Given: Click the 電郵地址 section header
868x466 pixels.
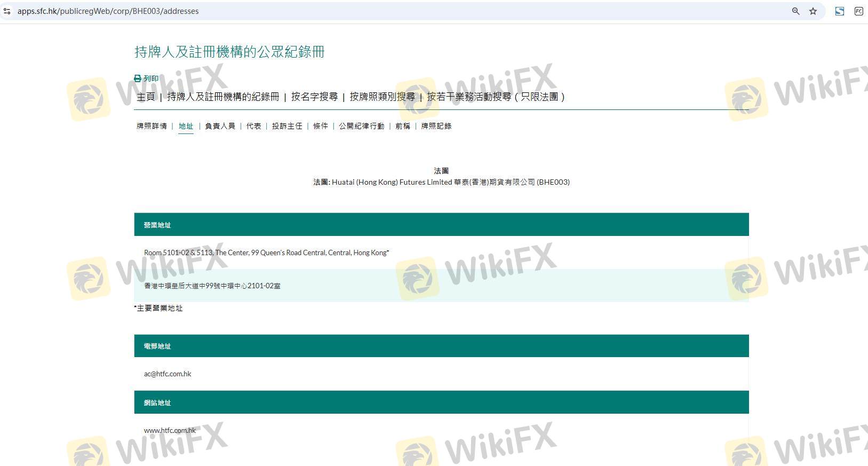Looking at the screenshot, I should pyautogui.click(x=441, y=346).
